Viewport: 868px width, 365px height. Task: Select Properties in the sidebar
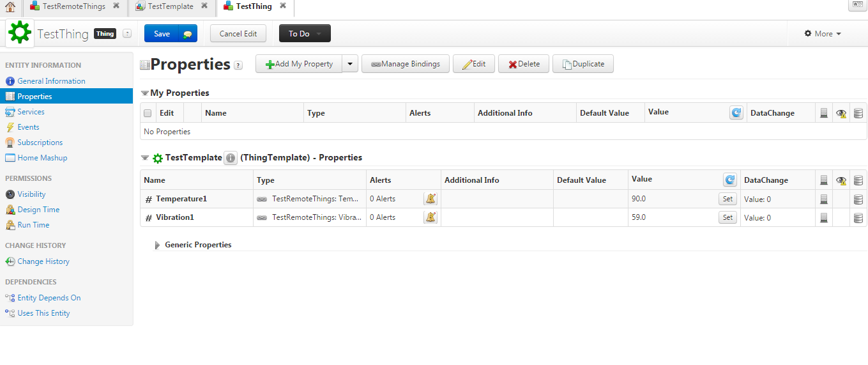click(66, 97)
